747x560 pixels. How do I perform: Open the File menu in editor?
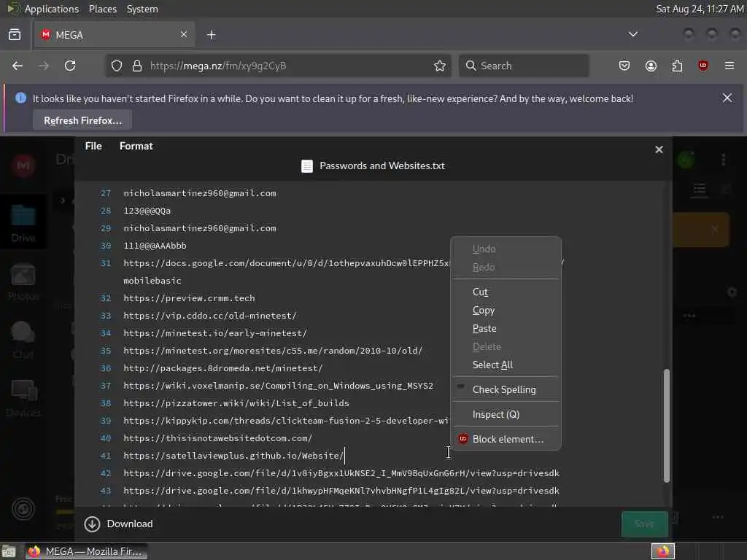[93, 146]
